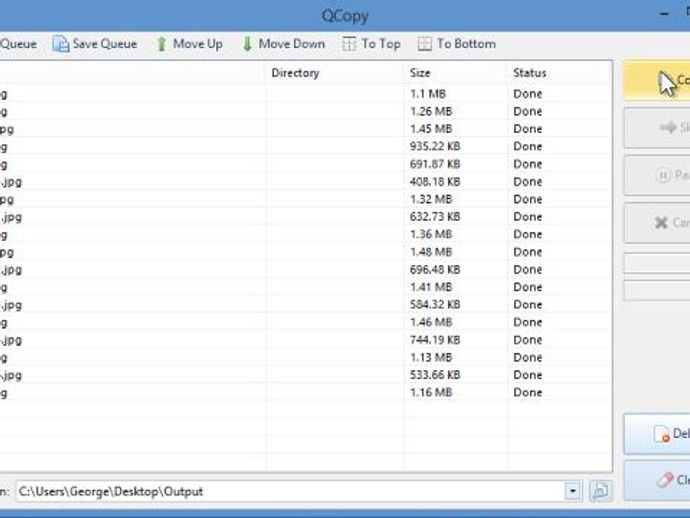Screen dimensions: 690x518
Task: Click the partially visible Queue toolbar item
Action: tap(18, 44)
